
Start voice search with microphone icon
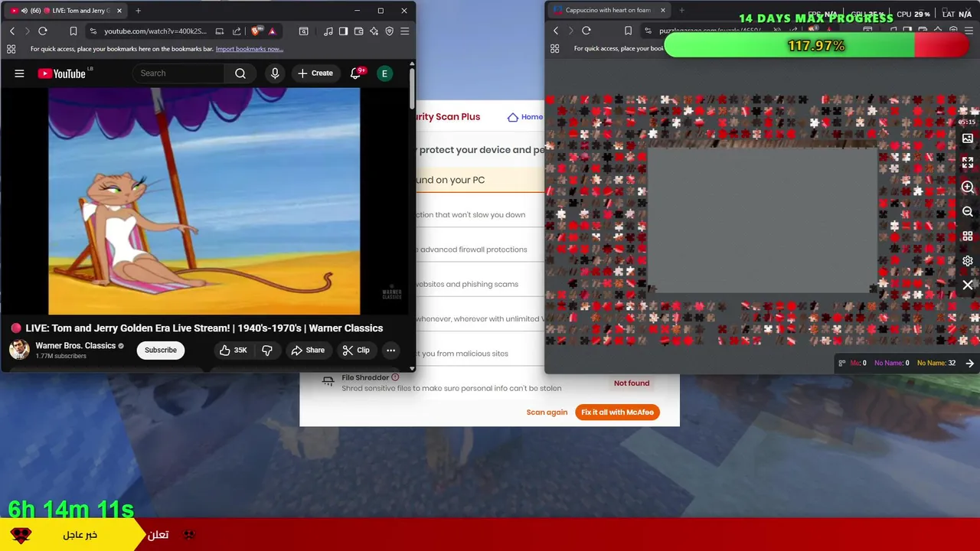coord(275,73)
